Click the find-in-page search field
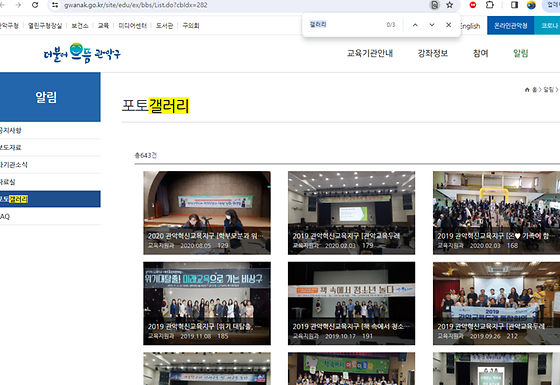This screenshot has height=385, width=560. (x=345, y=25)
